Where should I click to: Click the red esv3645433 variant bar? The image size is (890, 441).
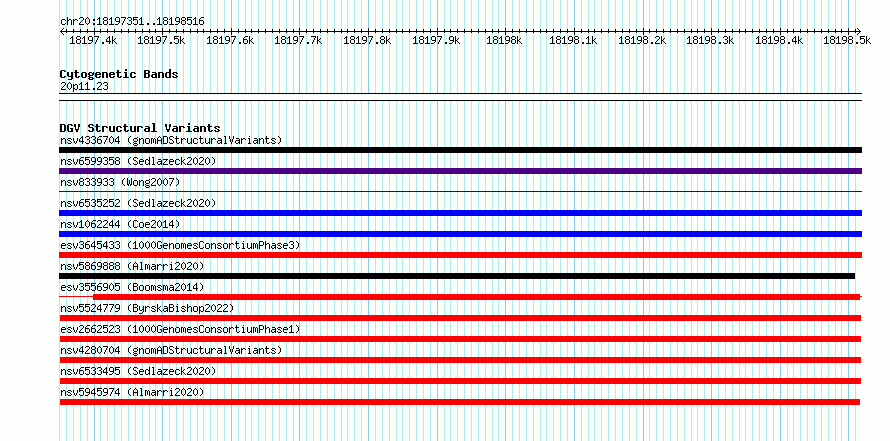click(x=460, y=255)
